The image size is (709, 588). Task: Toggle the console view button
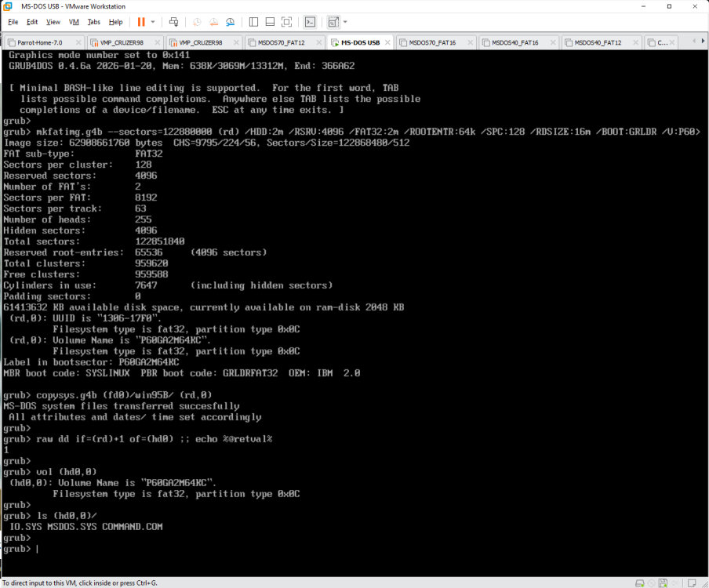[311, 22]
